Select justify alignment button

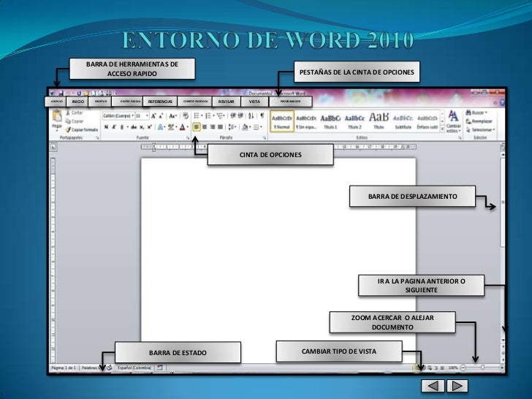[220, 127]
